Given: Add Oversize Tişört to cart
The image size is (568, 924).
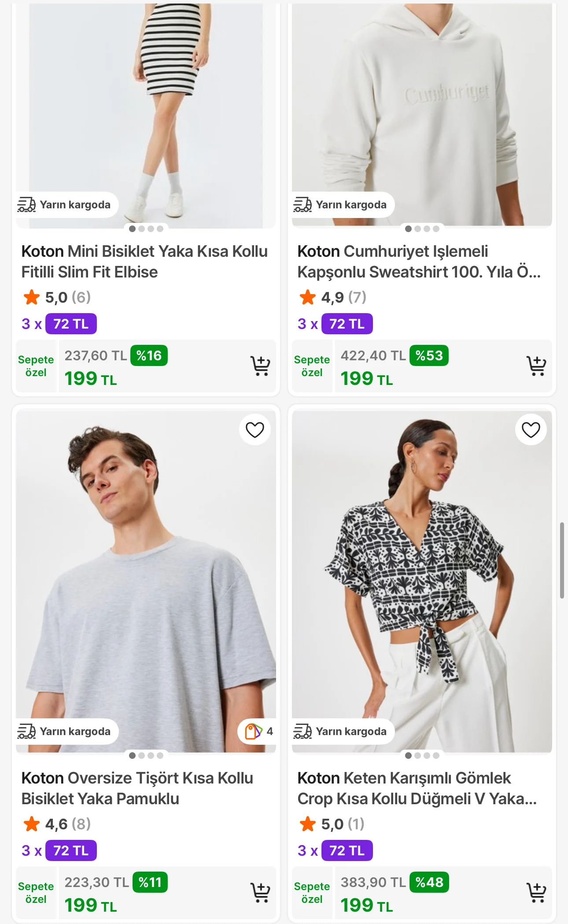Looking at the screenshot, I should tap(260, 892).
